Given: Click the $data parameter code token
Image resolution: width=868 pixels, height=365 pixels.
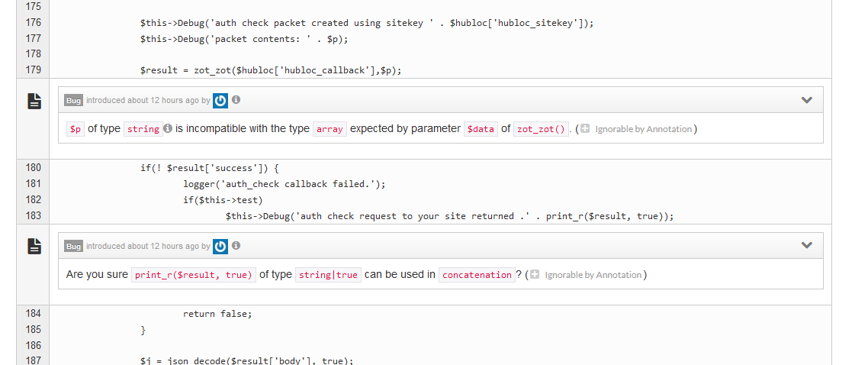Looking at the screenshot, I should (x=481, y=129).
